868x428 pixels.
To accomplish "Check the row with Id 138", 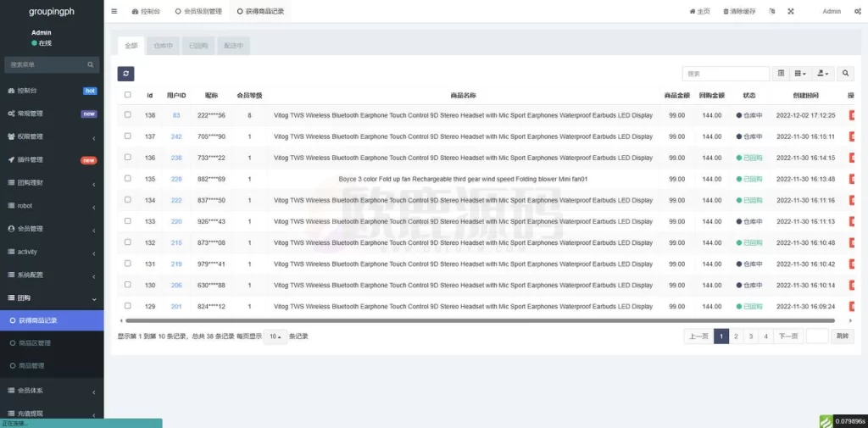I will point(128,114).
